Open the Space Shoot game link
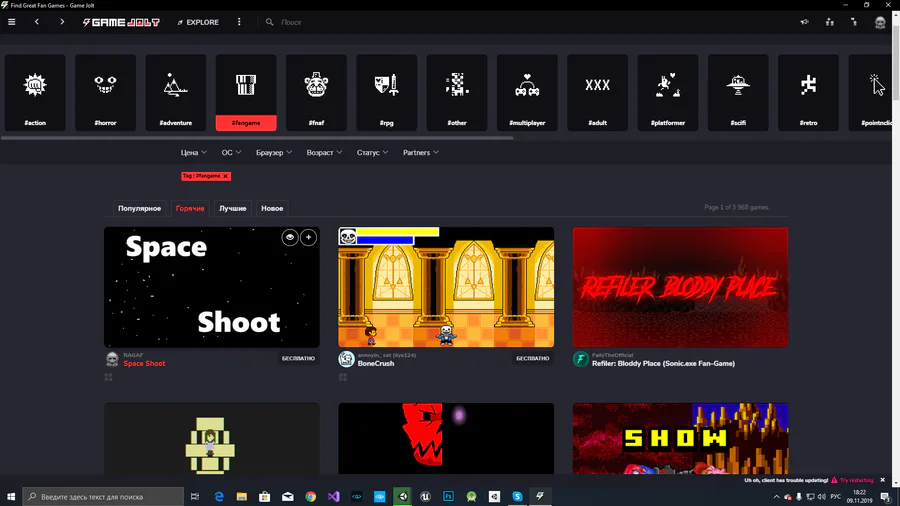The width and height of the screenshot is (900, 506). (x=144, y=363)
